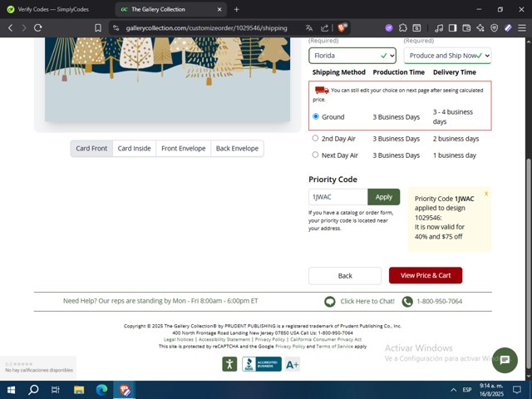Viewport: 532px width, 399px height.
Task: Select 2nd Day Air shipping
Action: click(x=315, y=138)
